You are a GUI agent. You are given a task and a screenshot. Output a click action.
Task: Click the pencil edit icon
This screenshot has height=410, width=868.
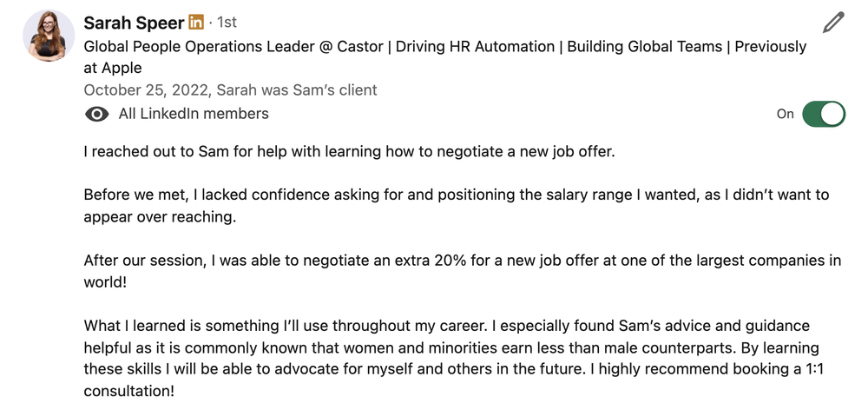coord(833,23)
